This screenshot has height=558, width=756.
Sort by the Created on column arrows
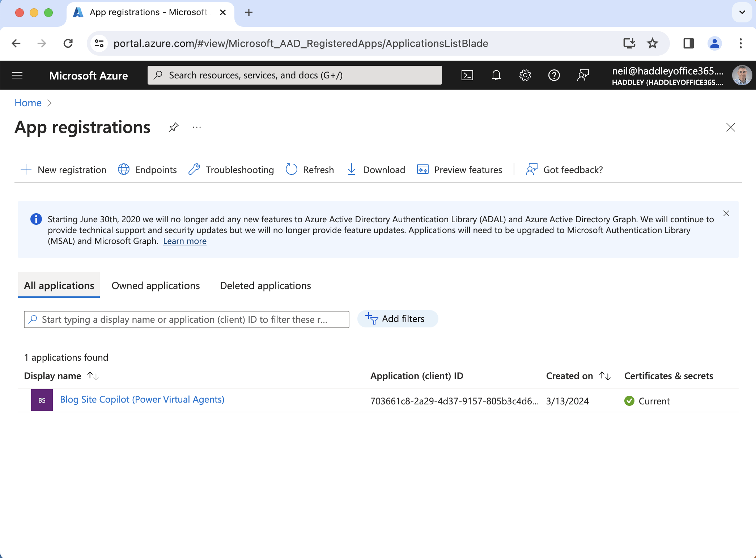click(x=605, y=376)
